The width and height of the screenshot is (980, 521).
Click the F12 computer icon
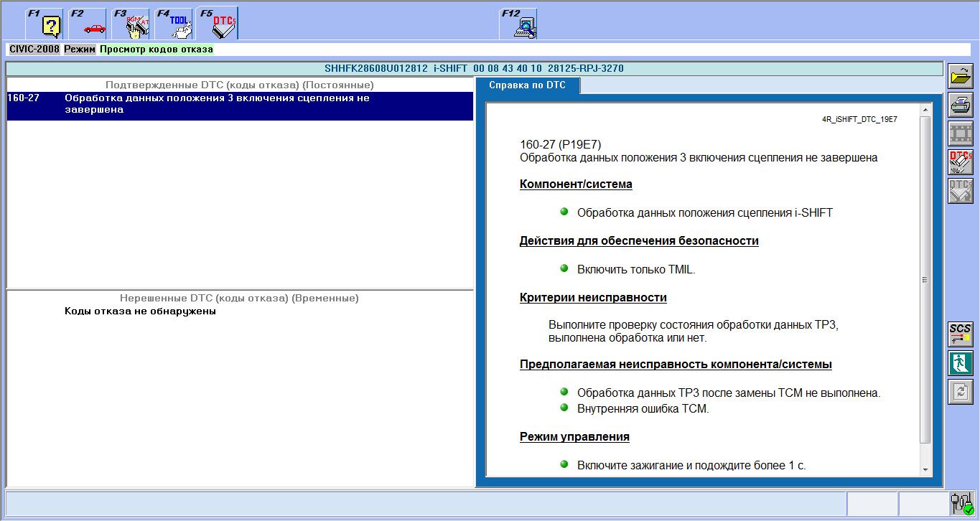point(519,24)
